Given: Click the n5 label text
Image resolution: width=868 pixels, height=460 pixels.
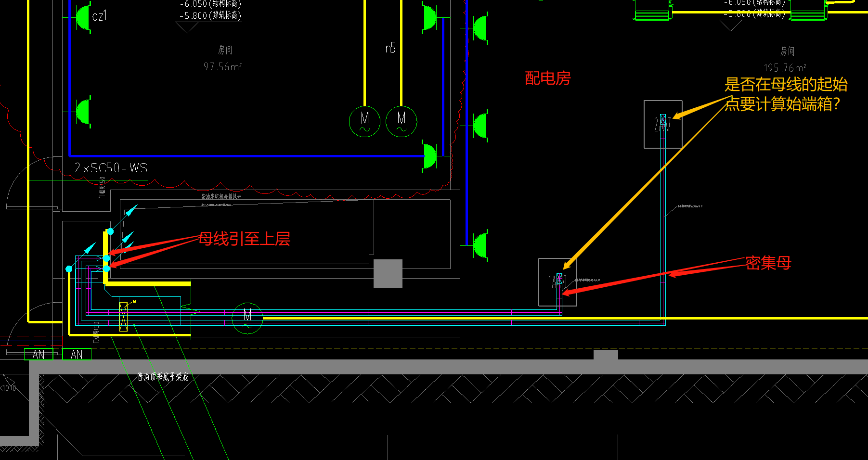Looking at the screenshot, I should (x=390, y=48).
